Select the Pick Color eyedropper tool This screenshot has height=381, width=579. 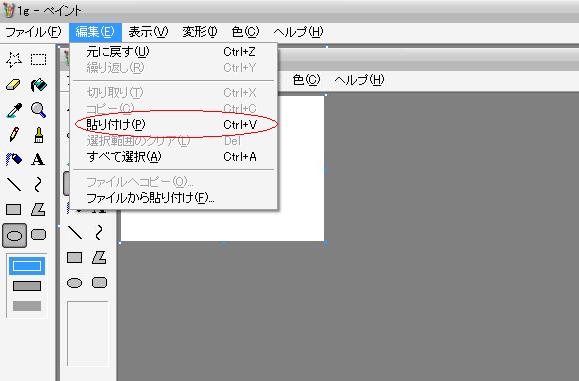click(x=14, y=110)
